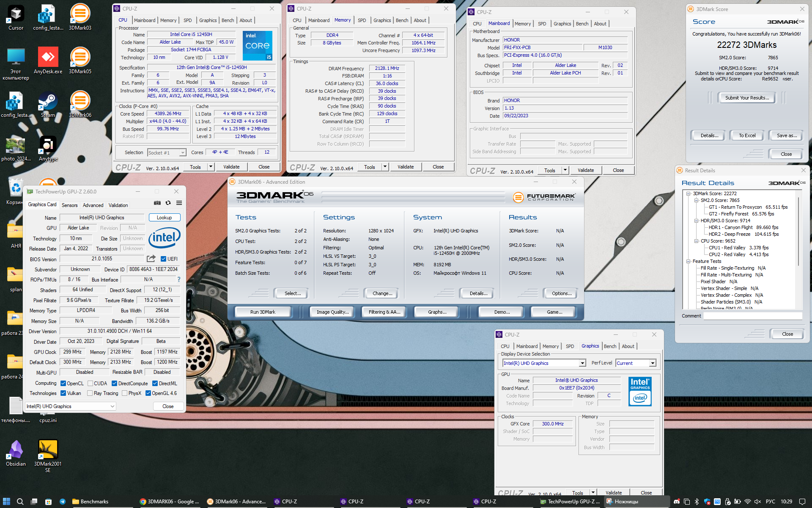This screenshot has height=508, width=812.
Task: Switch to the Validation tab in GPU-Z
Action: tap(118, 205)
